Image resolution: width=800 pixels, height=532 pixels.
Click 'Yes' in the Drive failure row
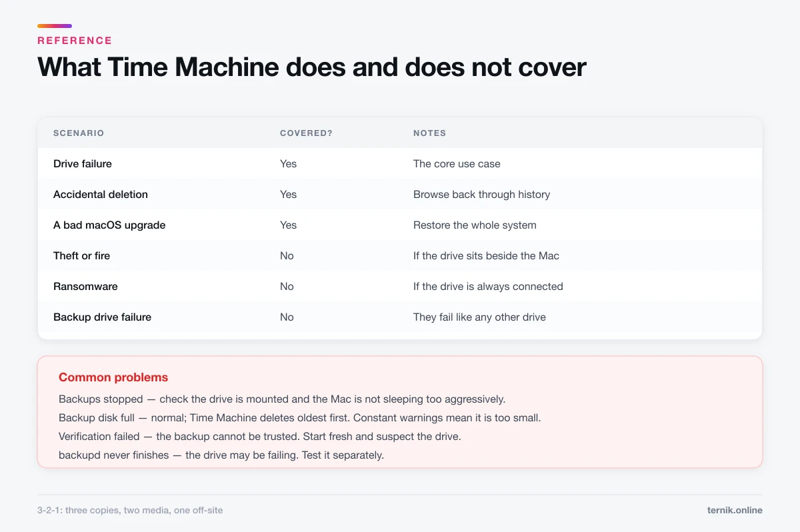coord(289,164)
